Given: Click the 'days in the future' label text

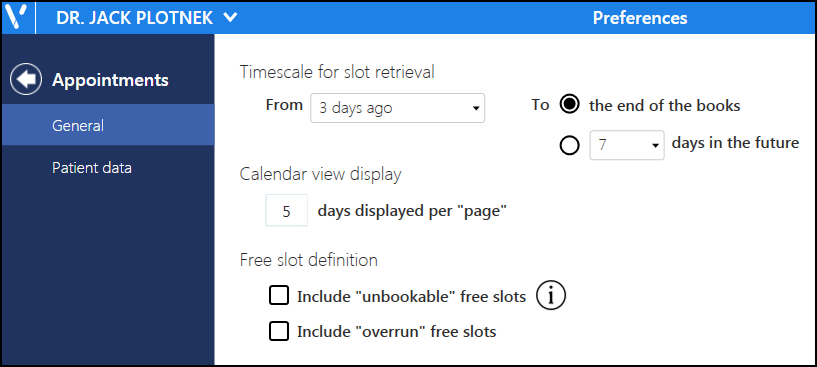Looking at the screenshot, I should (x=736, y=143).
